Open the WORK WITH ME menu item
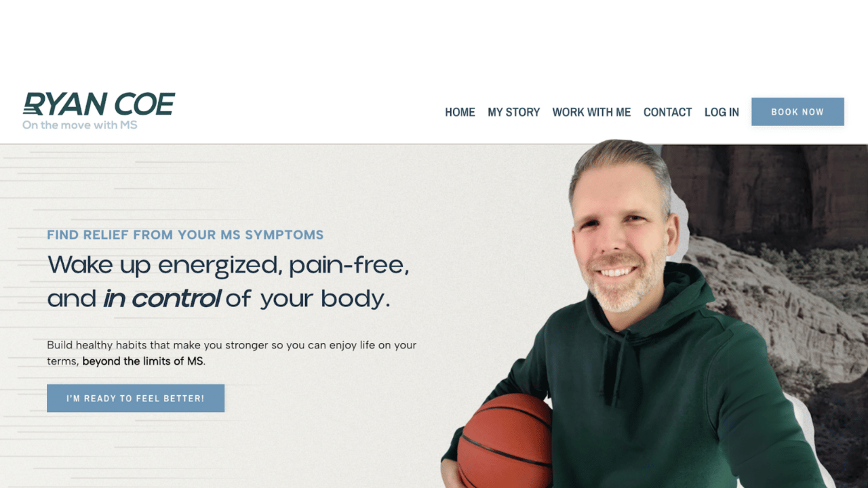The height and width of the screenshot is (488, 868). click(x=591, y=113)
